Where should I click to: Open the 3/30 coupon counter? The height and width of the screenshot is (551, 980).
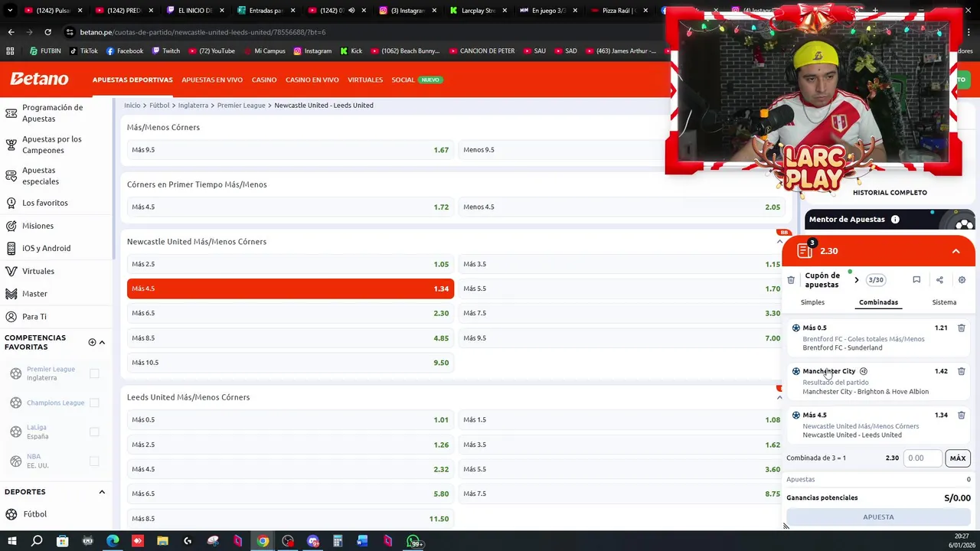(x=876, y=280)
